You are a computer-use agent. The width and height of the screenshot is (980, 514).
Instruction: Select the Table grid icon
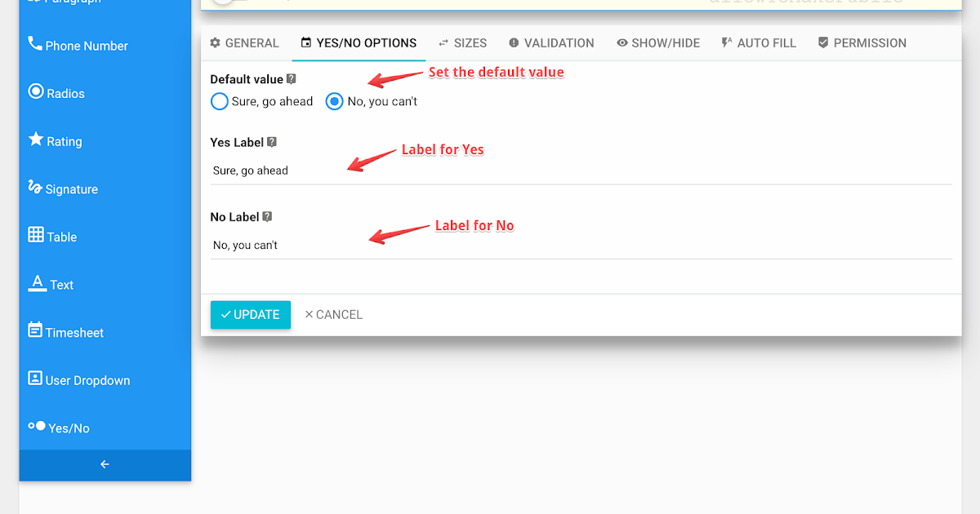(34, 236)
